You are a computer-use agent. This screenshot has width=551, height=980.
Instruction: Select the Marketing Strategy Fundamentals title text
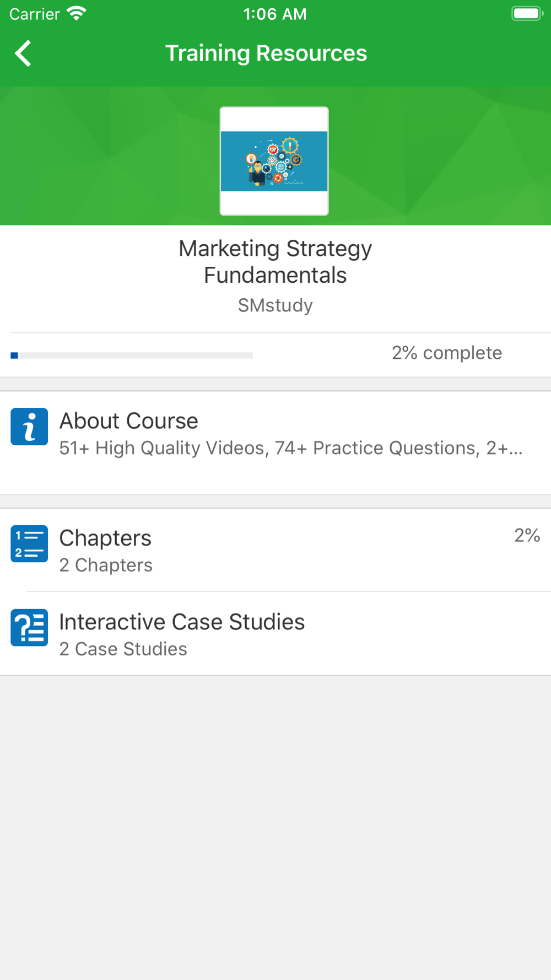click(275, 262)
